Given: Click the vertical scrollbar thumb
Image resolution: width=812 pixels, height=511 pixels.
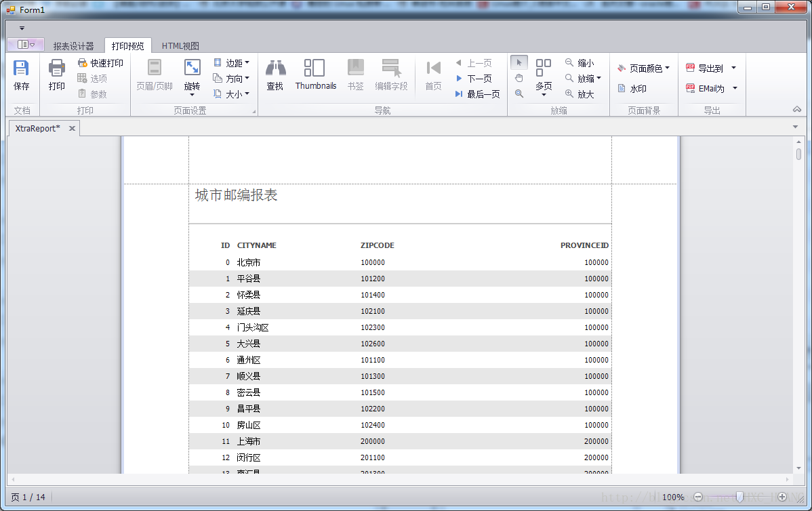Looking at the screenshot, I should pos(798,154).
